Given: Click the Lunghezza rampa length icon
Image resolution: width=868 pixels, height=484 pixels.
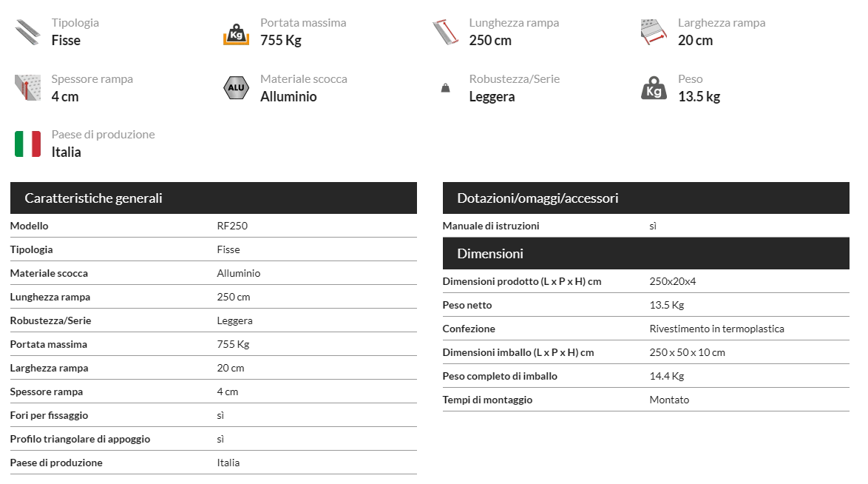Looking at the screenshot, I should [x=445, y=32].
